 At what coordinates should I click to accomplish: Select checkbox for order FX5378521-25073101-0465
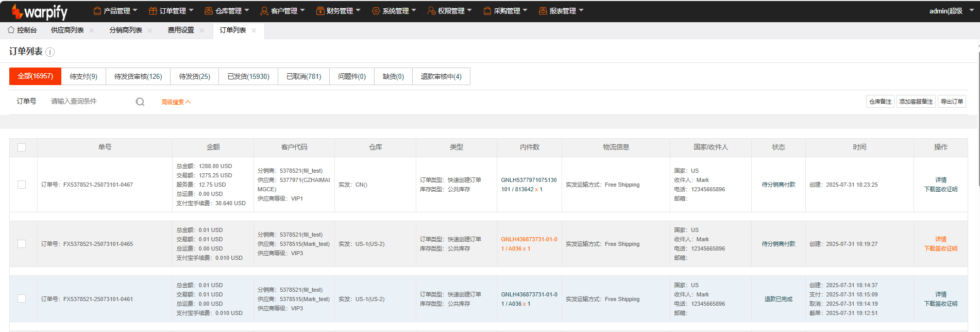click(x=22, y=244)
